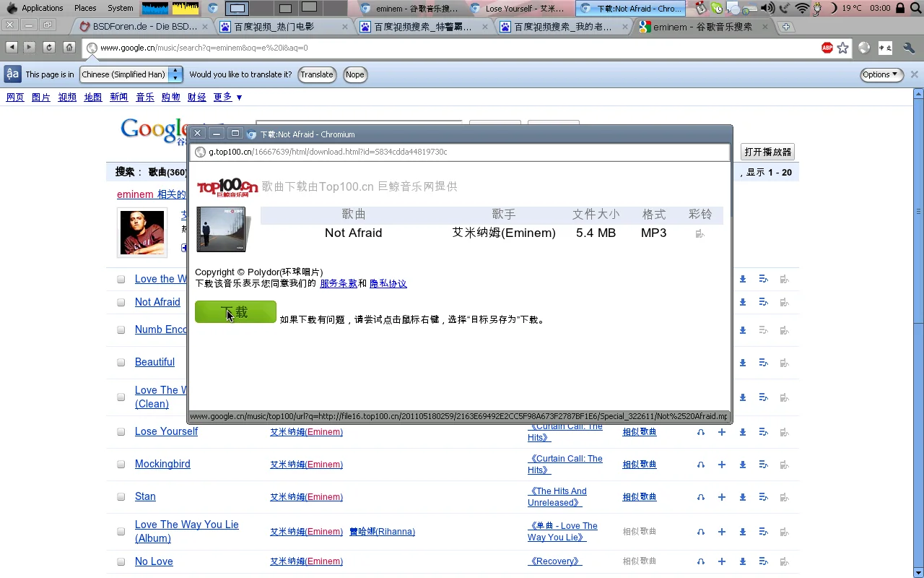This screenshot has height=578, width=924.
Task: Click the Not Afraid album cover thumbnail
Action: click(221, 229)
